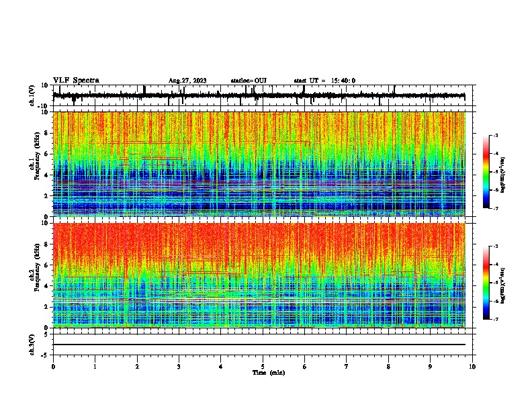Click the "2" kHz tick on ch.2 spectrogram

coord(46,307)
